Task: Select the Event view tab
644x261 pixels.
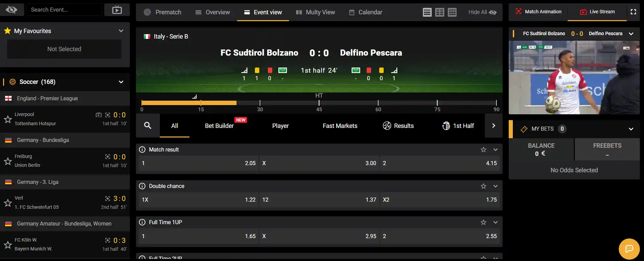Action: click(x=263, y=12)
